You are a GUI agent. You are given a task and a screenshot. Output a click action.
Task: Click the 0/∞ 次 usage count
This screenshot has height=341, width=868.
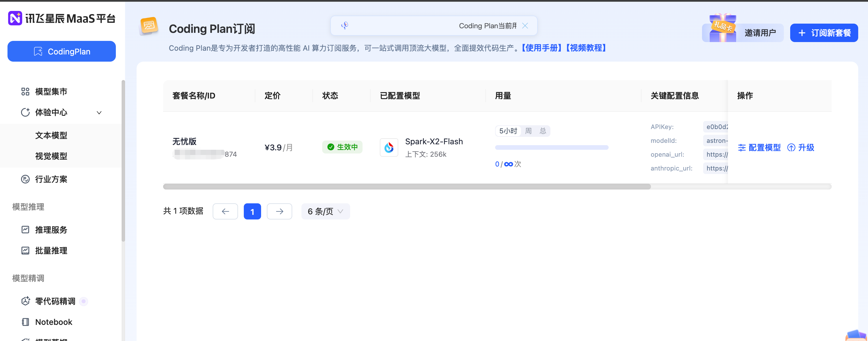(x=508, y=164)
